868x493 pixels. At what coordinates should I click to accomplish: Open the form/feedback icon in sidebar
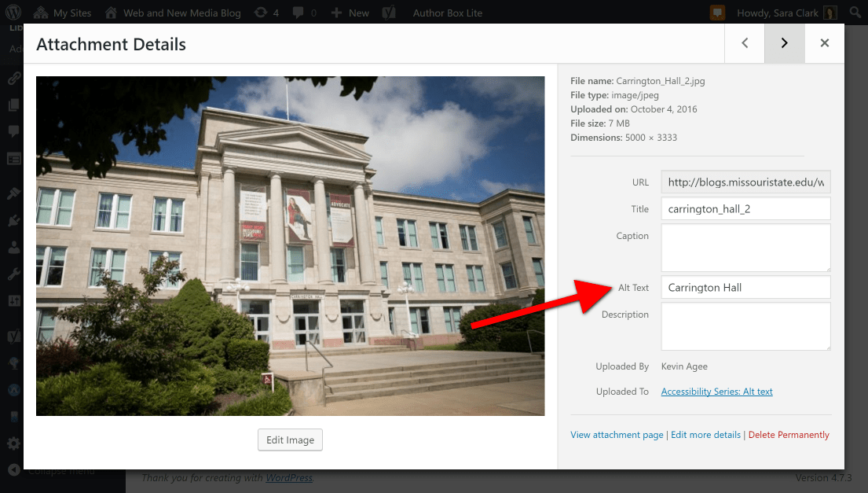coord(14,159)
